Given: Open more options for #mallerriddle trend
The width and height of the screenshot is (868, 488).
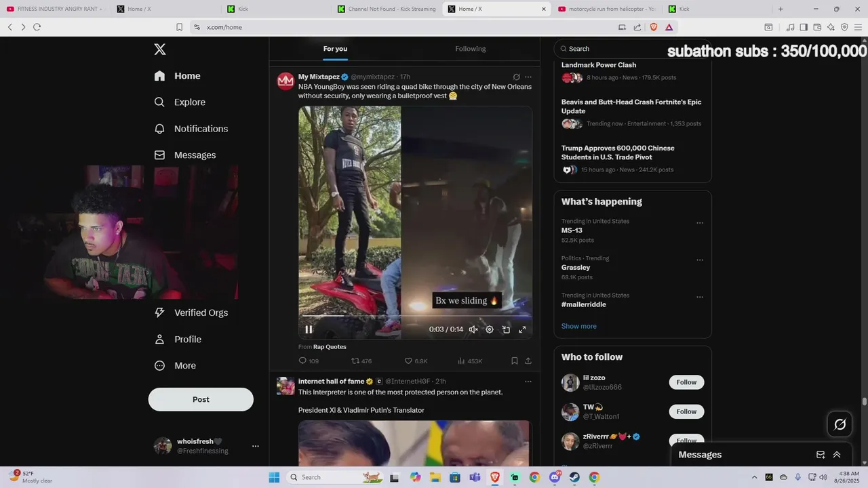Looking at the screenshot, I should tap(700, 297).
